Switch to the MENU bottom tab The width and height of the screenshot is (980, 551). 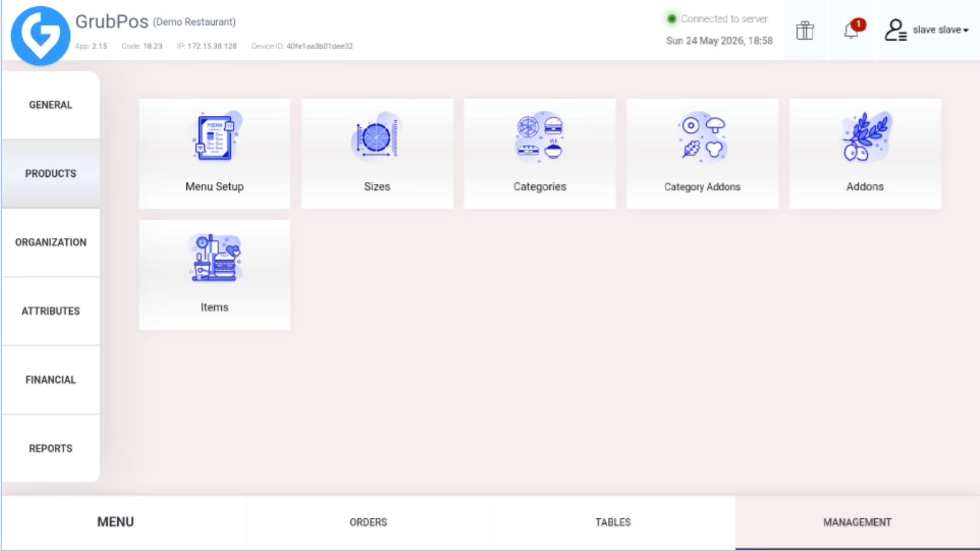[123, 522]
